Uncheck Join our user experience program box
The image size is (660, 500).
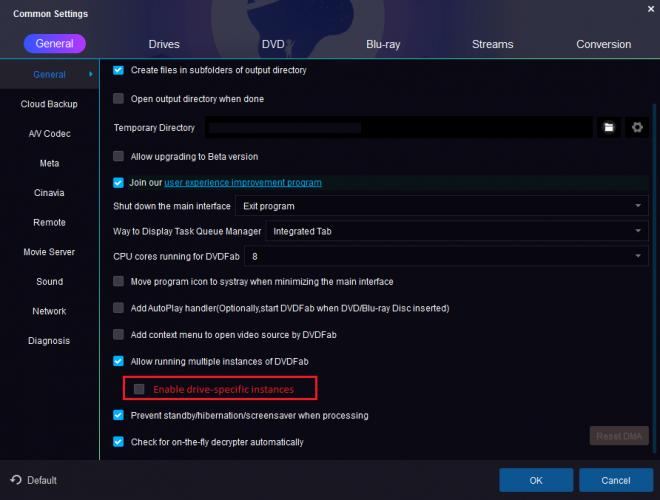(118, 183)
